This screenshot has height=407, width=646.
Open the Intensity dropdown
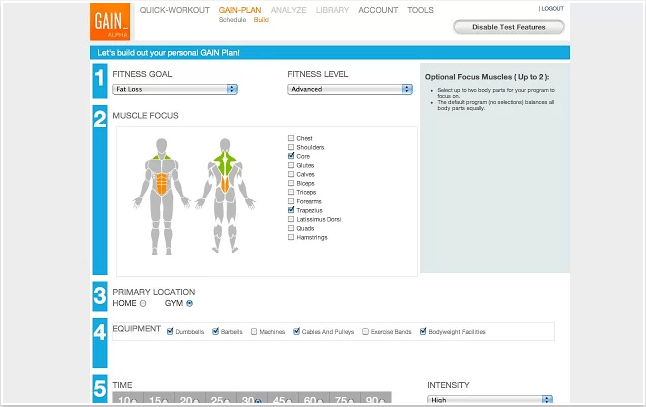tap(489, 400)
